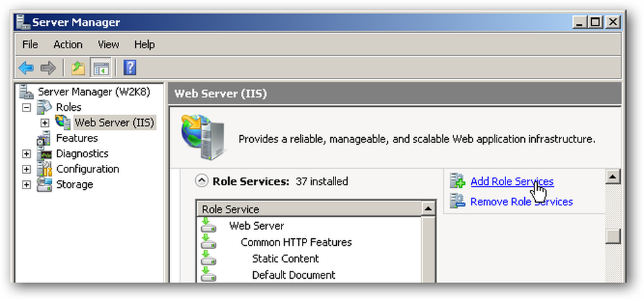Screen dimensions: 644x300
Task: Toggle the Show/Hide console tree icon
Action: point(100,68)
